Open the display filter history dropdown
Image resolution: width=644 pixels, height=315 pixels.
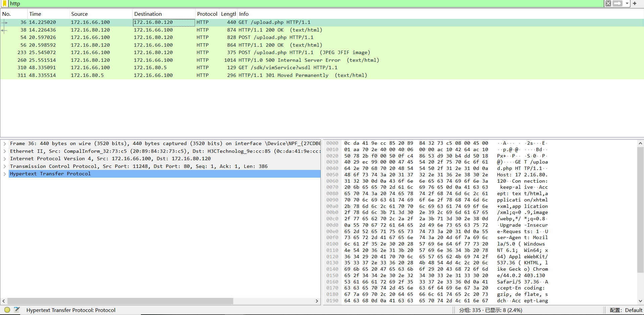coord(627,3)
